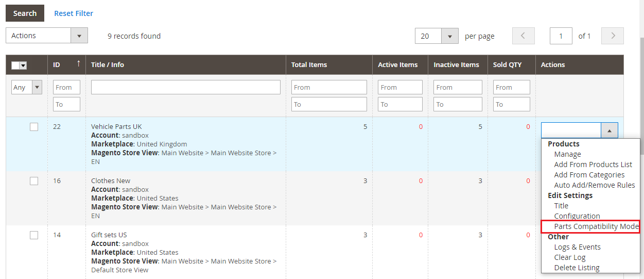Open the Any filter dropdown
The image size is (644, 279).
point(27,87)
